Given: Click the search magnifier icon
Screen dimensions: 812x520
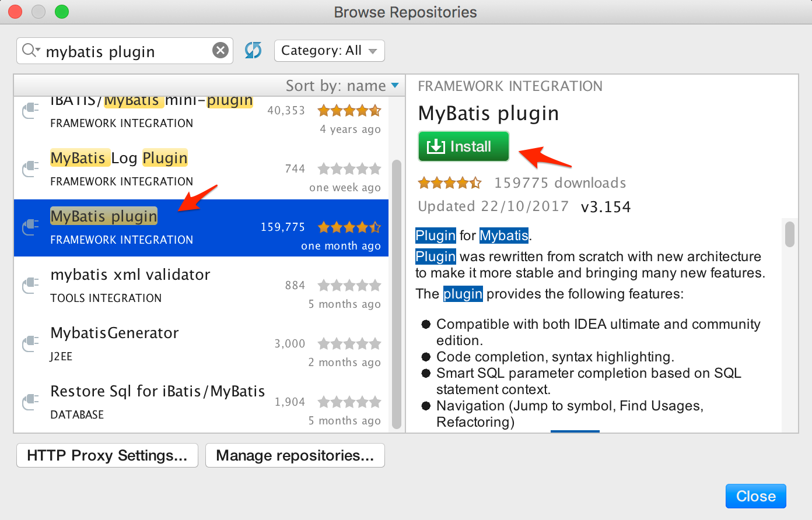Looking at the screenshot, I should (30, 51).
